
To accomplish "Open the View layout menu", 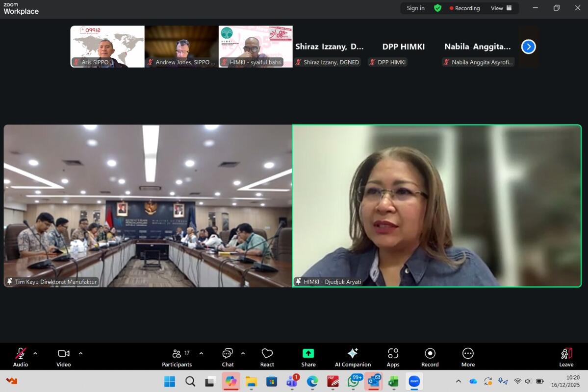I will click(x=501, y=8).
